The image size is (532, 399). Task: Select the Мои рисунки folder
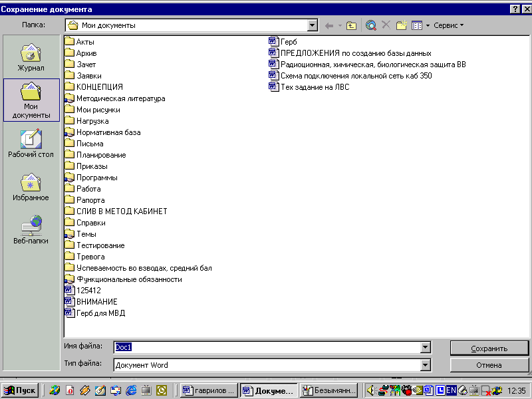coord(92,110)
